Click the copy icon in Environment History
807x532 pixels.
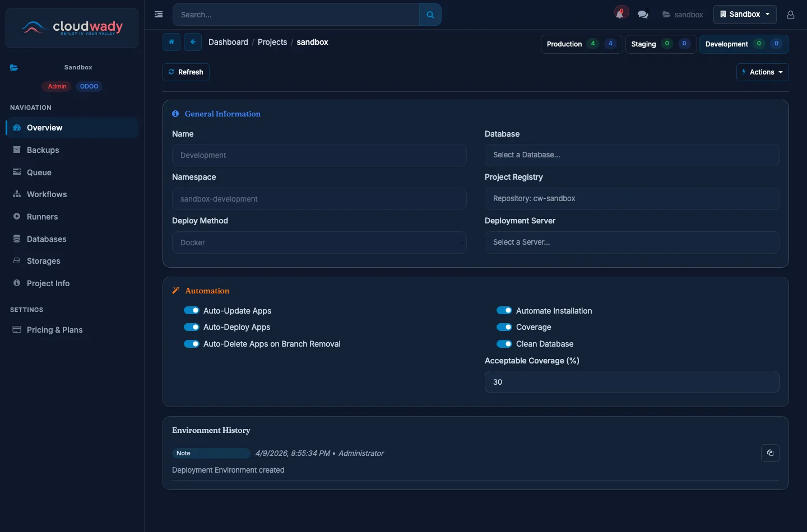coord(770,453)
